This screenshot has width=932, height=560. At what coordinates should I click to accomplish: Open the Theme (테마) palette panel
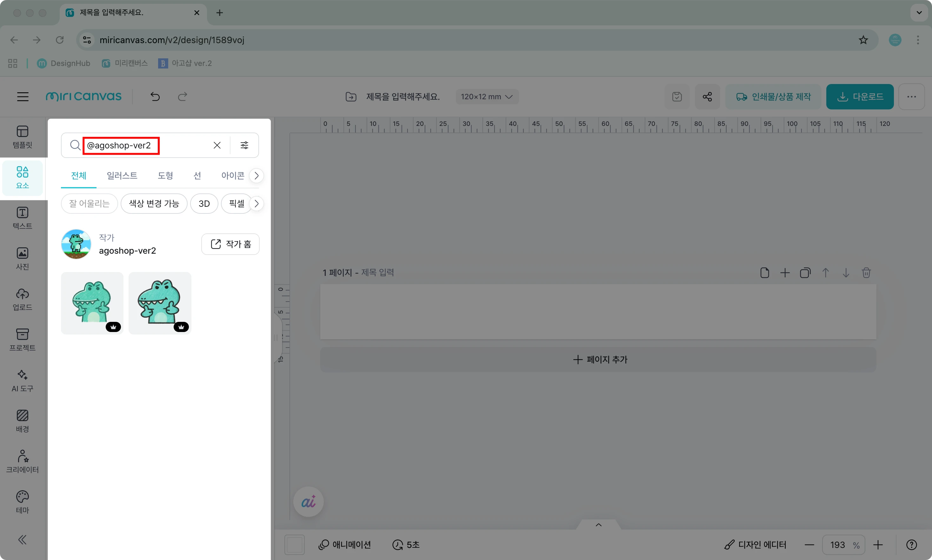coord(22,502)
